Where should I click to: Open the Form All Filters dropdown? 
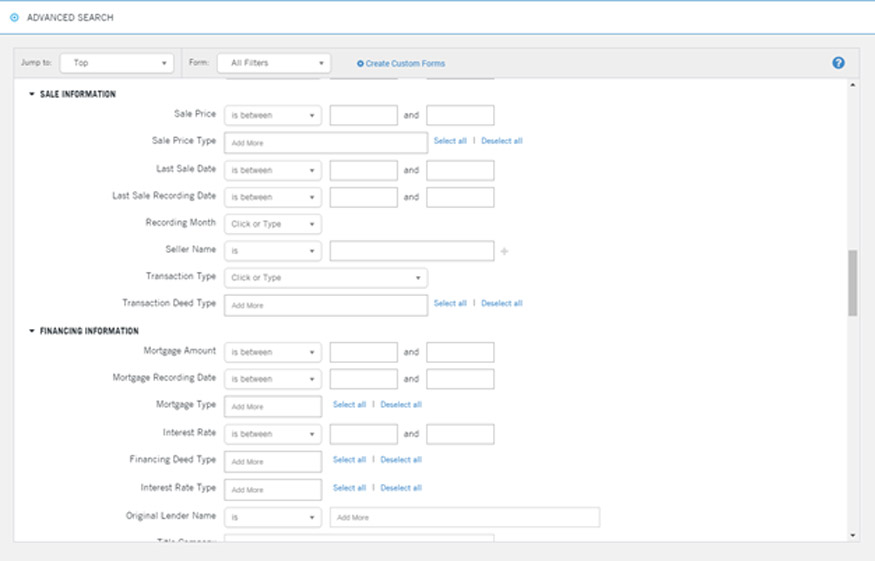274,63
